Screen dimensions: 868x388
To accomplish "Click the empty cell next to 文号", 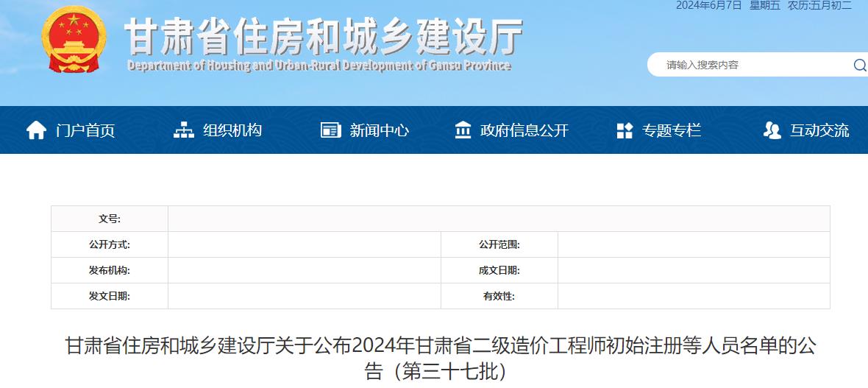I will [498, 219].
